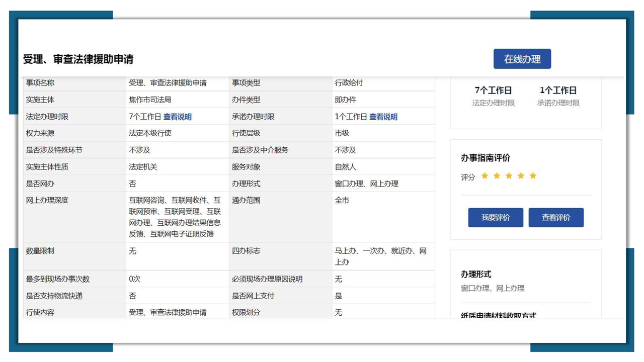This screenshot has width=644, height=362.
Task: Select the first rating star
Action: pos(485,176)
